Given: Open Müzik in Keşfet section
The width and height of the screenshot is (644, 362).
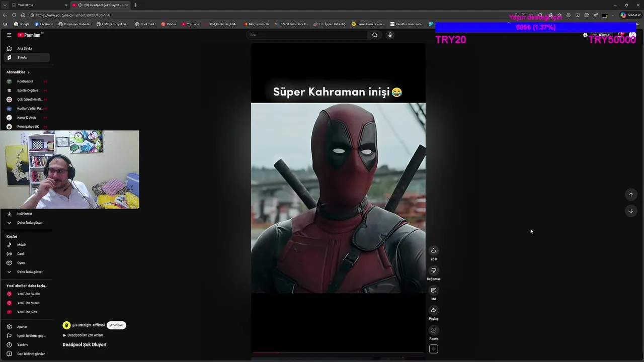Looking at the screenshot, I should [x=26, y=245].
